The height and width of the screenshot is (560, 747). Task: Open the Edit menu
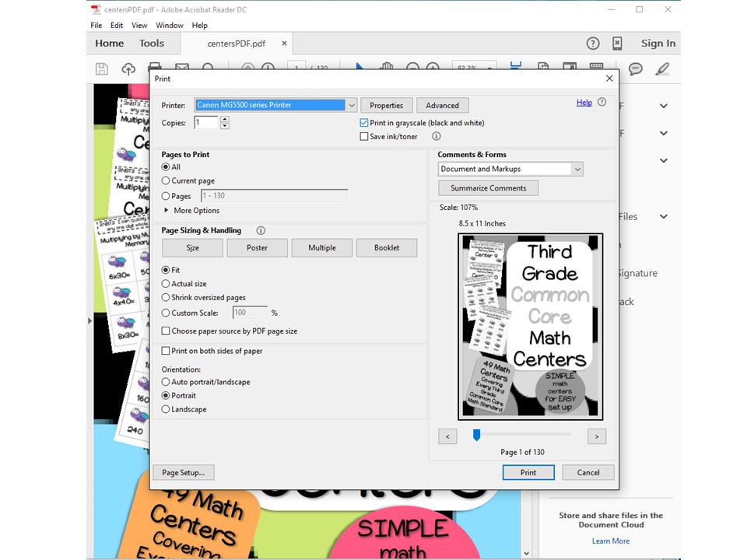tap(117, 25)
